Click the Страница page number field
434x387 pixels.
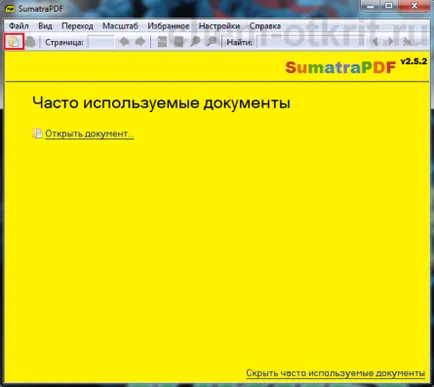point(100,42)
